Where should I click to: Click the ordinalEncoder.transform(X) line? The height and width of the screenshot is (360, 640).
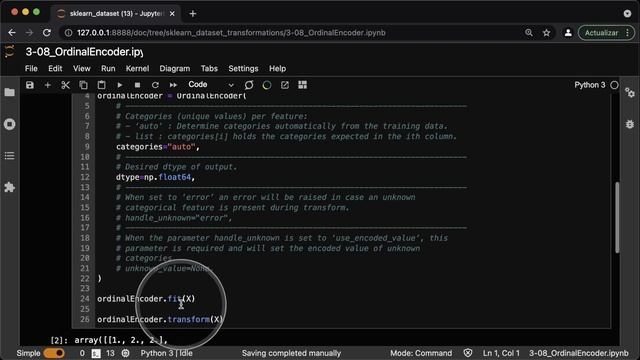click(160, 319)
